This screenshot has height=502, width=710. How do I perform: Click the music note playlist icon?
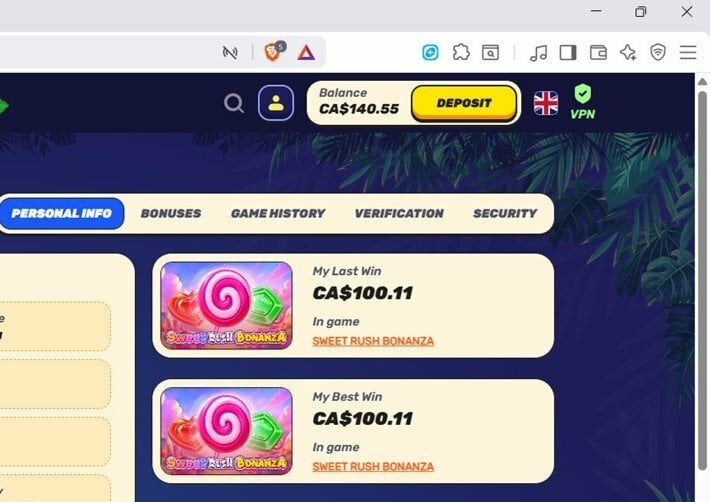coord(538,53)
